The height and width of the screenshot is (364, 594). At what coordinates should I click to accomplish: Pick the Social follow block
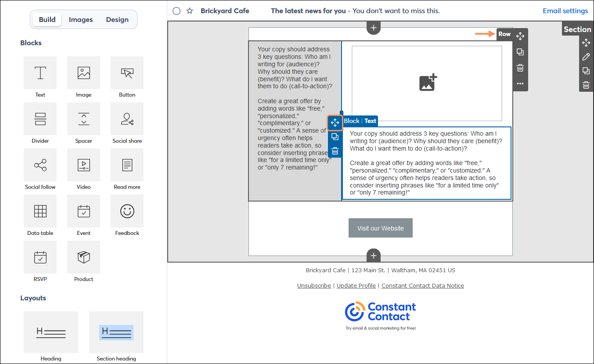click(x=40, y=165)
